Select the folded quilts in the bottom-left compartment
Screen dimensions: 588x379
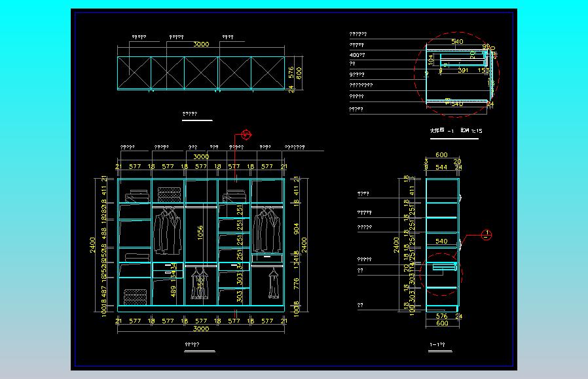(x=135, y=297)
